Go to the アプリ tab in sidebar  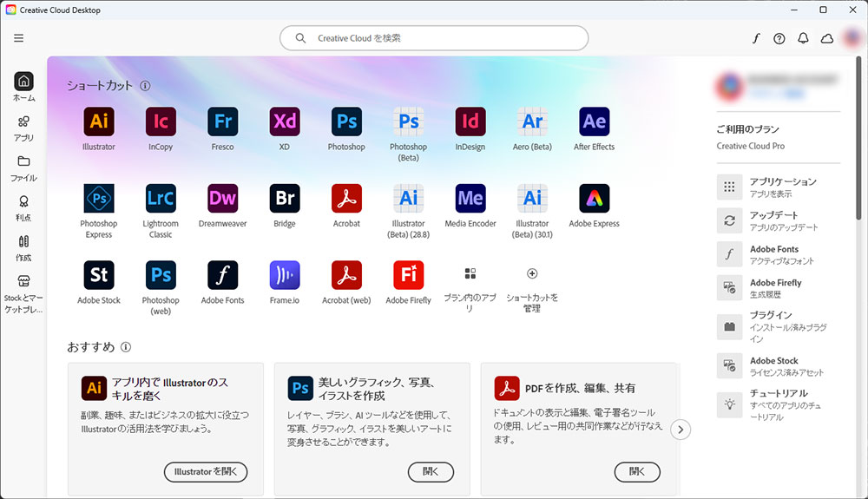[x=23, y=128]
